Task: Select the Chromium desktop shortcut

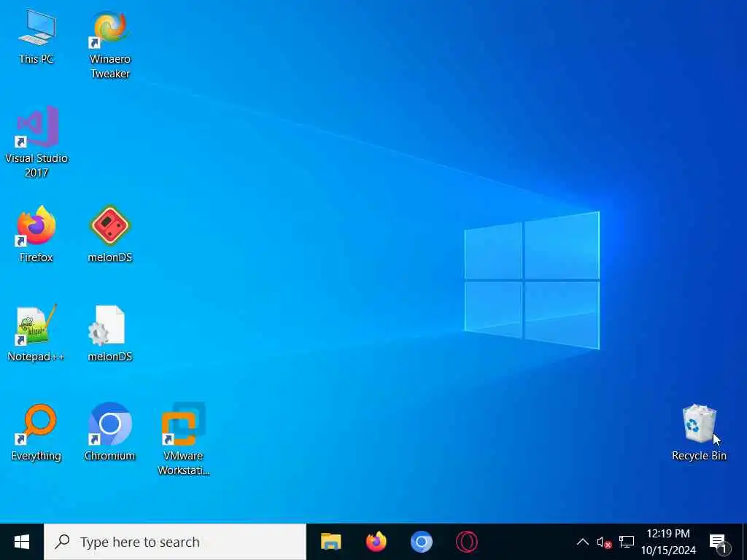Action: point(110,432)
